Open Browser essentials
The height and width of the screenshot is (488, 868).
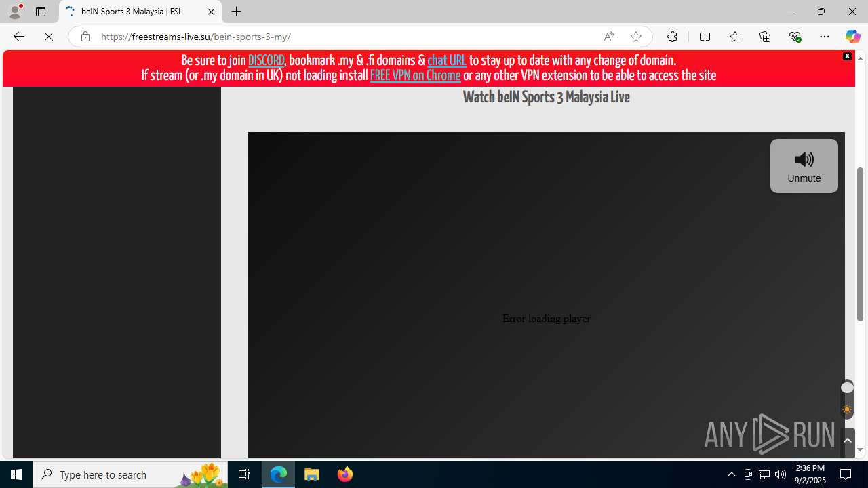coord(795,37)
